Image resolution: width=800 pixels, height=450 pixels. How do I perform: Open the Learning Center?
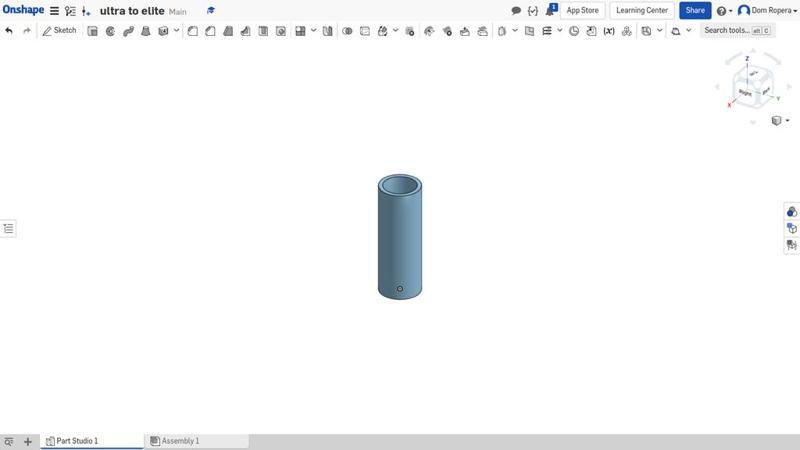[x=642, y=10]
